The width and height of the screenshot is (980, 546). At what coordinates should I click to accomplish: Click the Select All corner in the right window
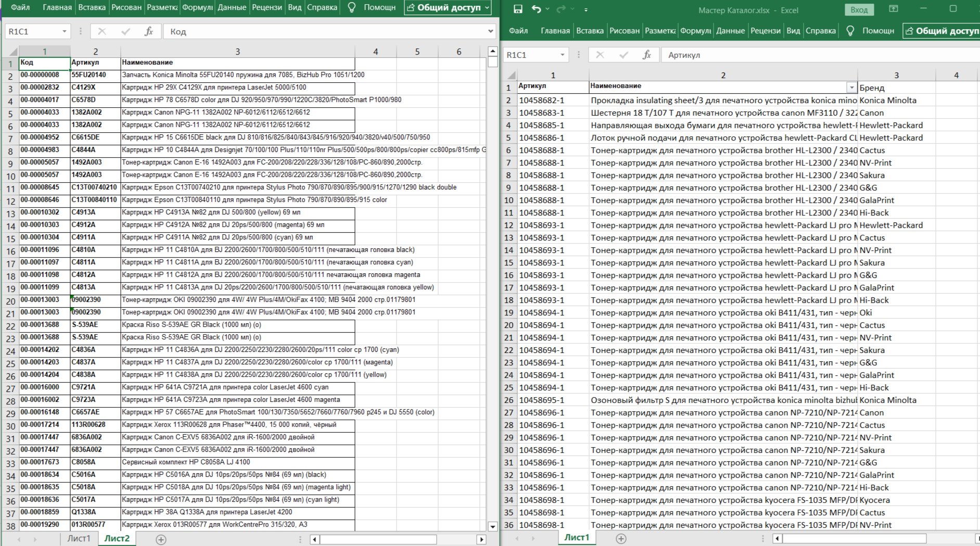tap(511, 75)
